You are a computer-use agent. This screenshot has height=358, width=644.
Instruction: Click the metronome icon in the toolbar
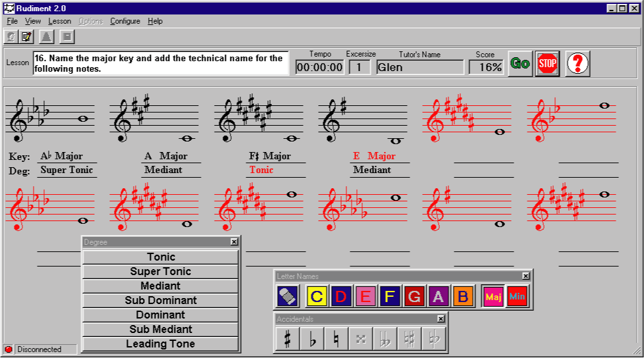47,37
